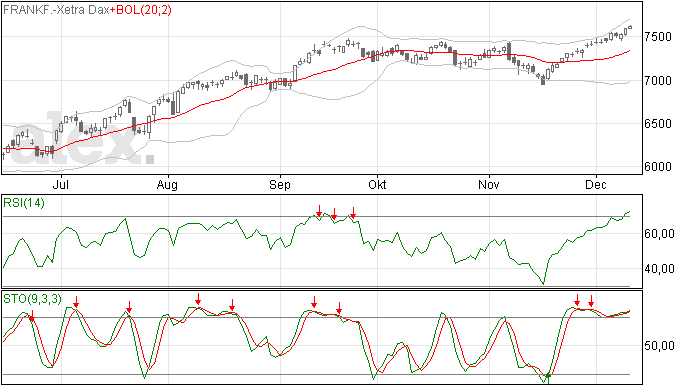Click the Sep month label
Viewport: 690px width, 387px height.
click(280, 184)
